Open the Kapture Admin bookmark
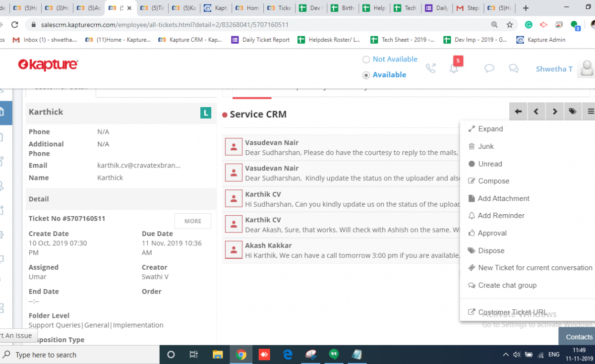The width and height of the screenshot is (595, 364). pos(541,40)
